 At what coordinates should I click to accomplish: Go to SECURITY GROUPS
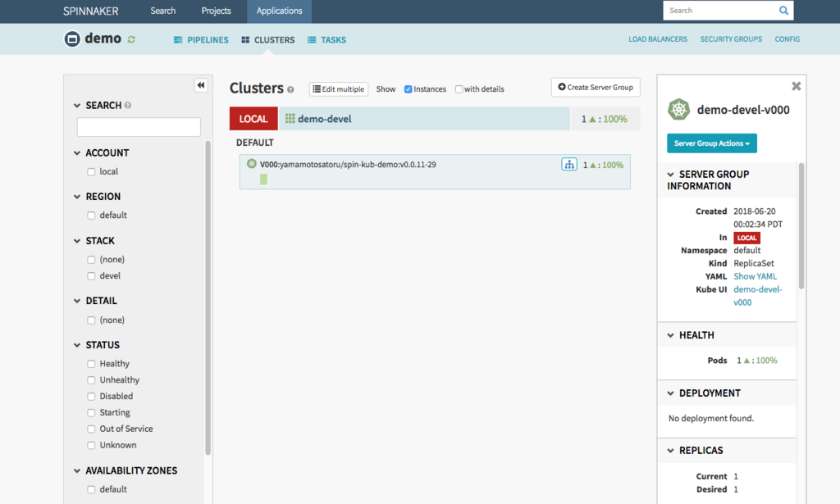tap(731, 39)
